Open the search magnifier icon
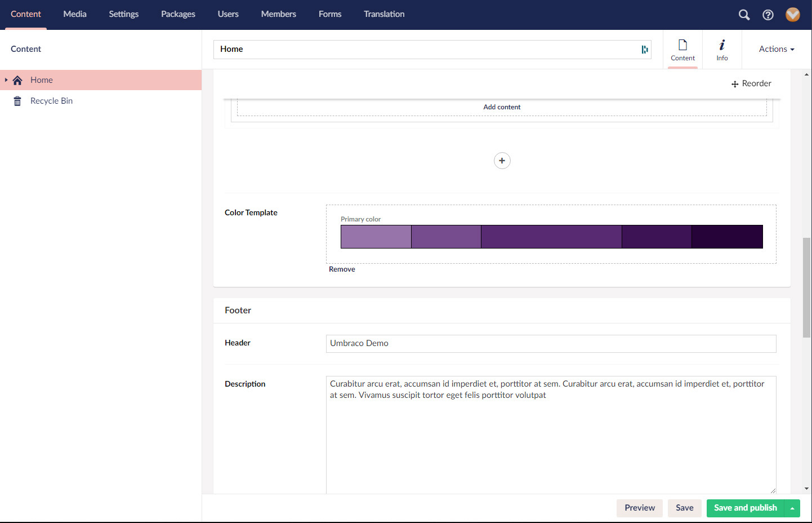The height and width of the screenshot is (523, 812). tap(744, 15)
